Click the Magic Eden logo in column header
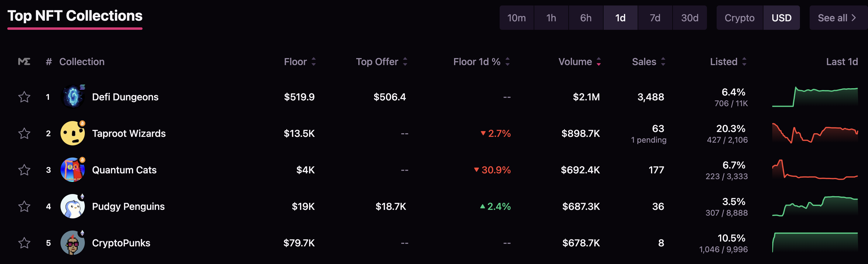 click(24, 62)
